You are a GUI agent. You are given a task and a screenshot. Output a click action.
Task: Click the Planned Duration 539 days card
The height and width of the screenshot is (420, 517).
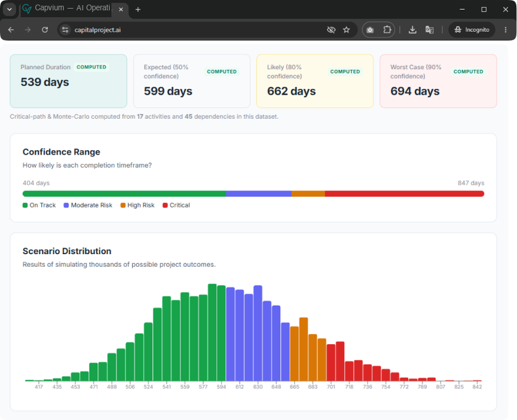68,81
